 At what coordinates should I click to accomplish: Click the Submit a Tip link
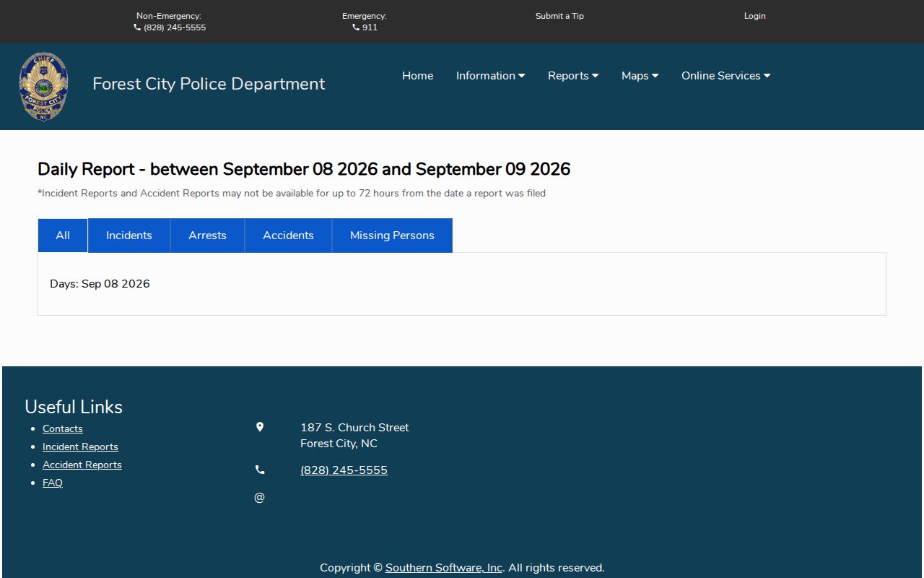tap(559, 16)
